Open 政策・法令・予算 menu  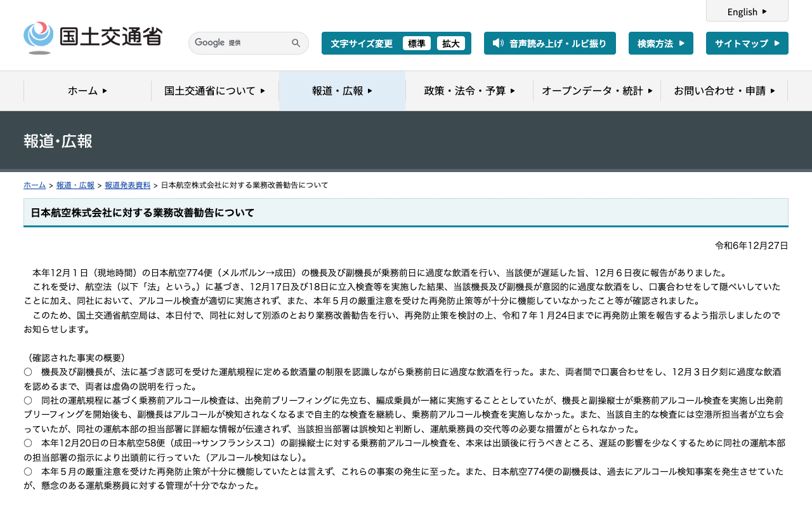coord(469,91)
